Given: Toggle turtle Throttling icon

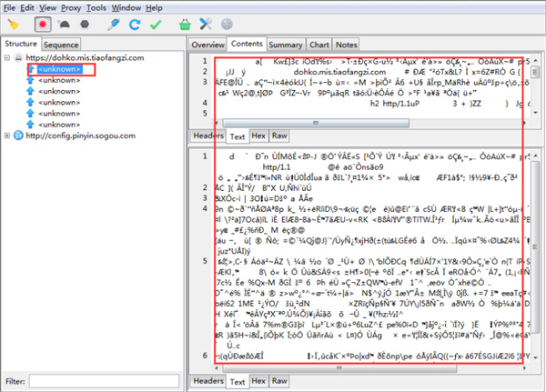Looking at the screenshot, I should pos(65,23).
